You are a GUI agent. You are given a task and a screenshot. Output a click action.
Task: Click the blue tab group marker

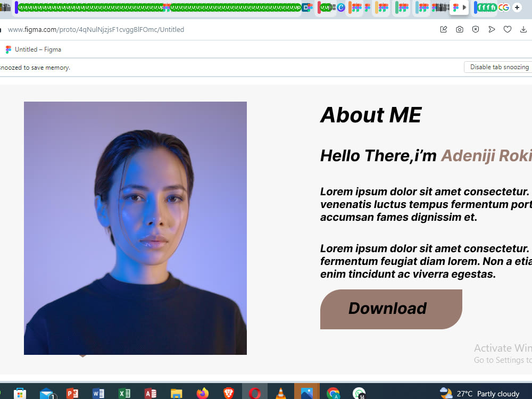click(476, 7)
